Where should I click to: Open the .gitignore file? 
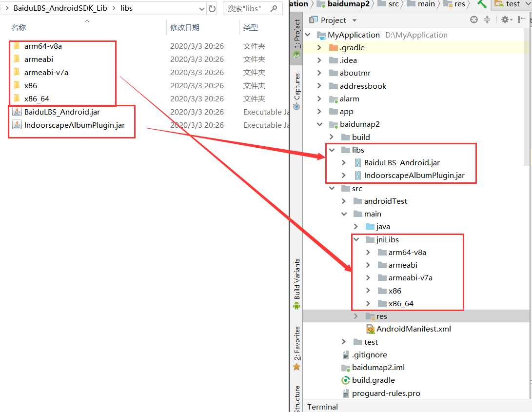369,355
